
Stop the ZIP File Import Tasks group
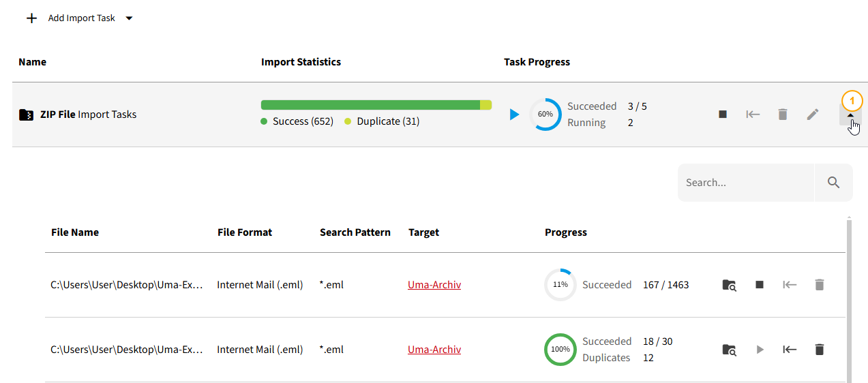pos(723,114)
